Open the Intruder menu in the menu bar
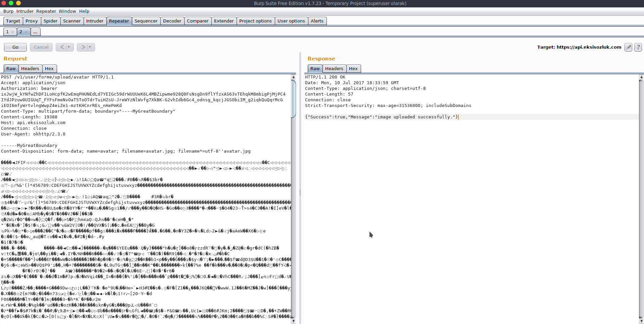 point(25,11)
